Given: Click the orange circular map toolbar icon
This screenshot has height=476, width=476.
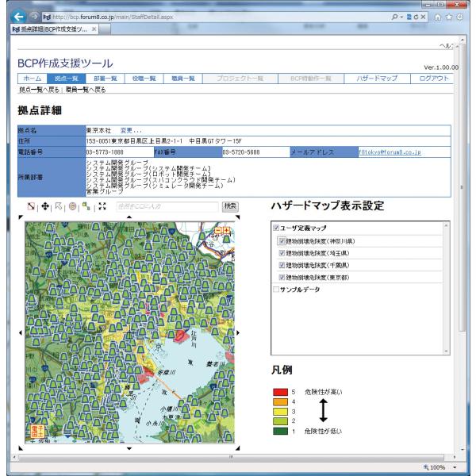Looking at the screenshot, I should [73, 206].
